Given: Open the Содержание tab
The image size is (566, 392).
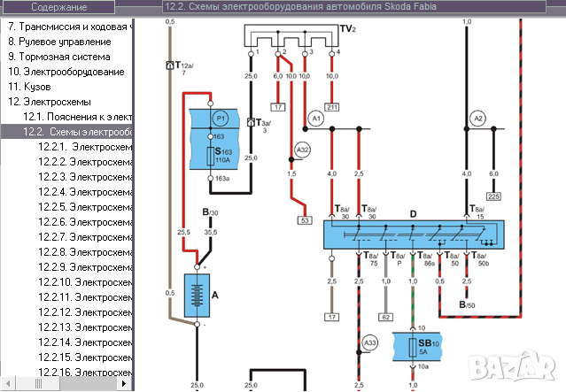Looking at the screenshot, I should tap(58, 8).
